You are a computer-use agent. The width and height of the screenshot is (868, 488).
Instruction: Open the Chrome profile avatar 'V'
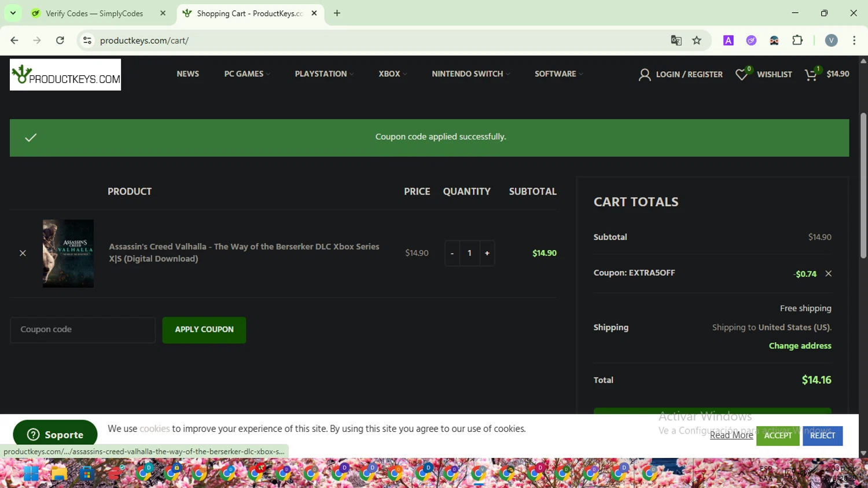[832, 41]
